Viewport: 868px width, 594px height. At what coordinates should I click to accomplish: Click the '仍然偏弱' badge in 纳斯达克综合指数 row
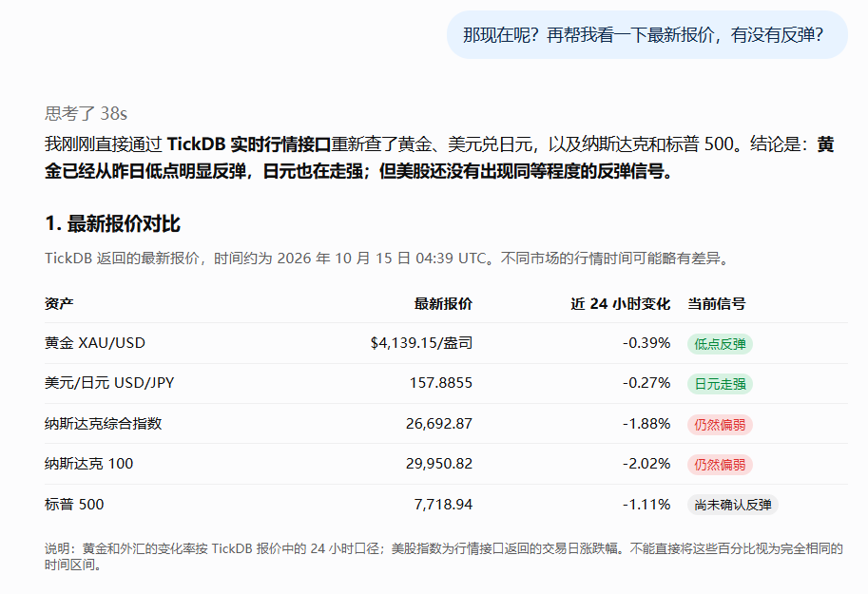(720, 425)
